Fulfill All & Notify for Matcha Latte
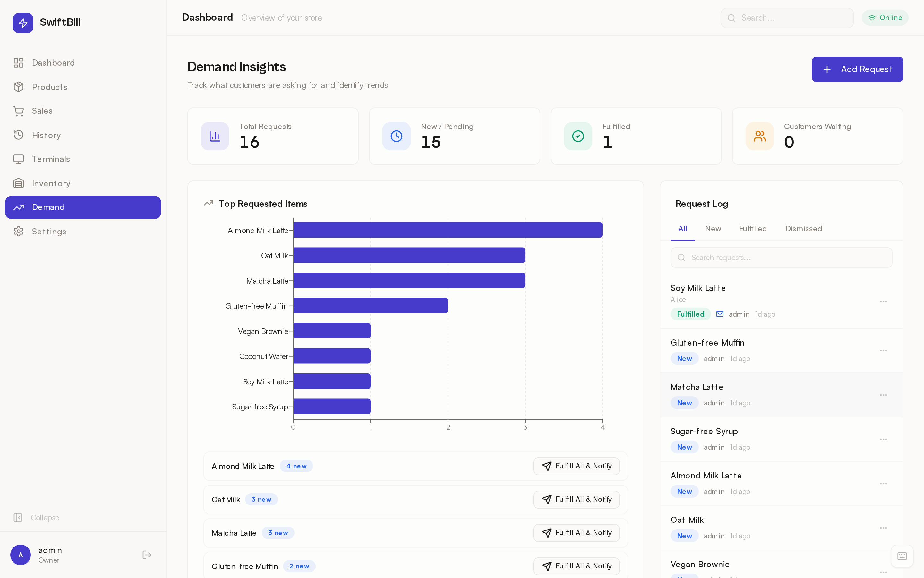This screenshot has width=924, height=578. coord(576,532)
